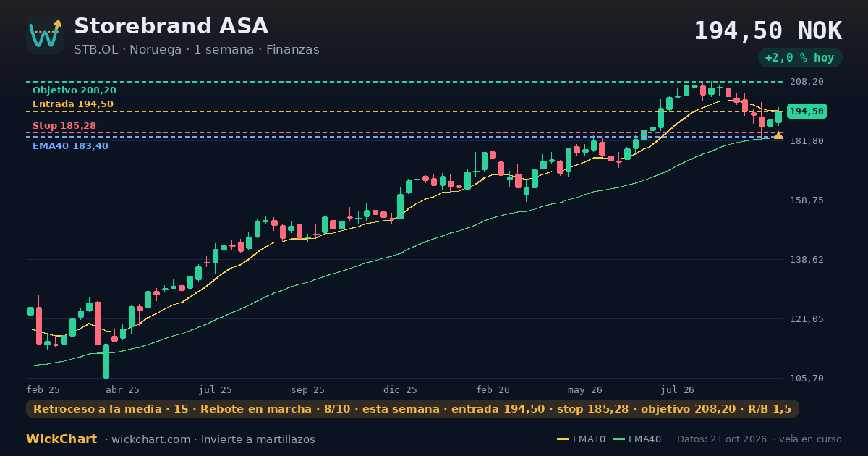Click the jul 26 date label
The image size is (868, 456).
pos(678,389)
